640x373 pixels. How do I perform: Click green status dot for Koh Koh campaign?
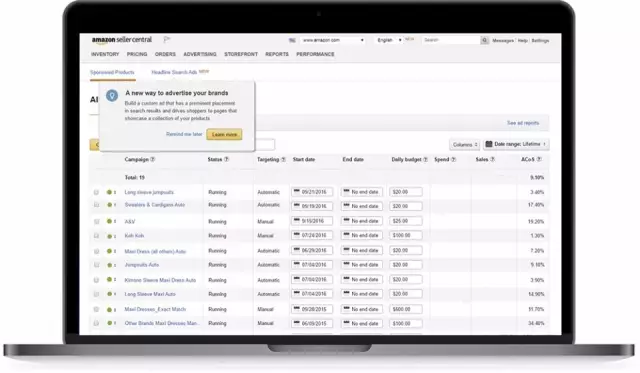click(x=109, y=236)
